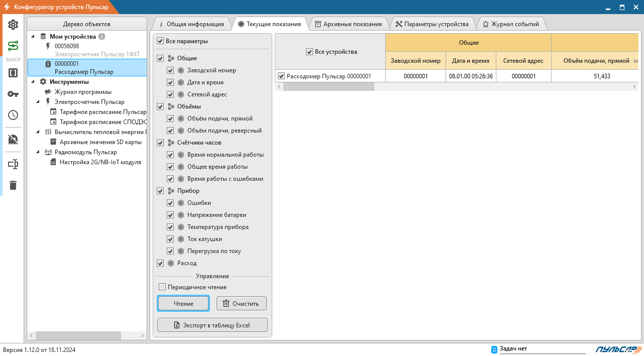The width and height of the screenshot is (644, 356).
Task: Collapse the Электросчетчик Пульсар tools node
Action: [x=38, y=102]
